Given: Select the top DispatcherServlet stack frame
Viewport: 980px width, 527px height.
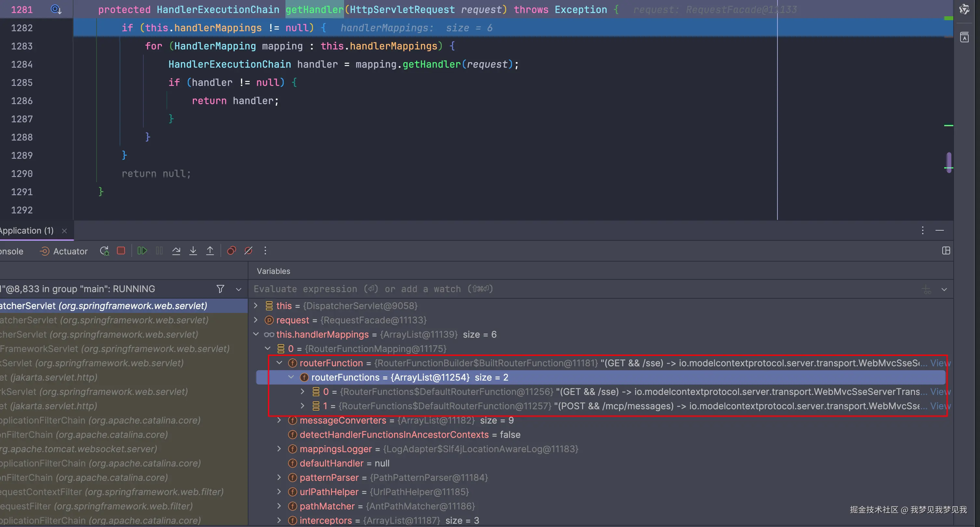Looking at the screenshot, I should click(x=124, y=306).
